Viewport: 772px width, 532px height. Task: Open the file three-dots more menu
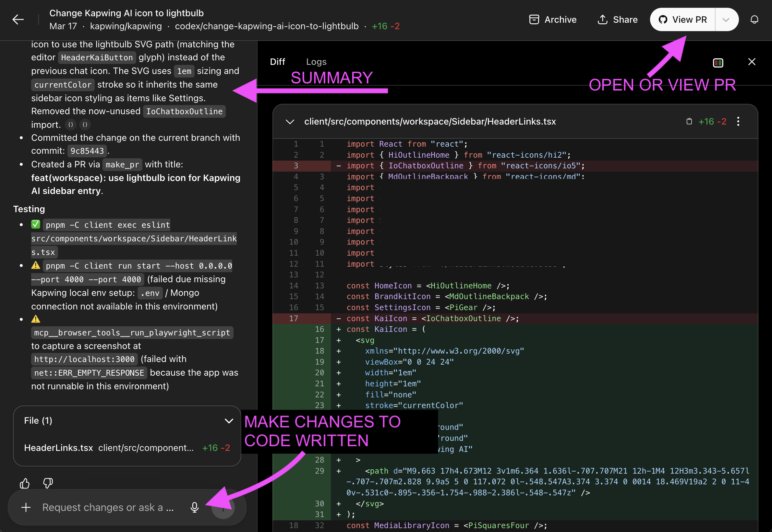[738, 121]
